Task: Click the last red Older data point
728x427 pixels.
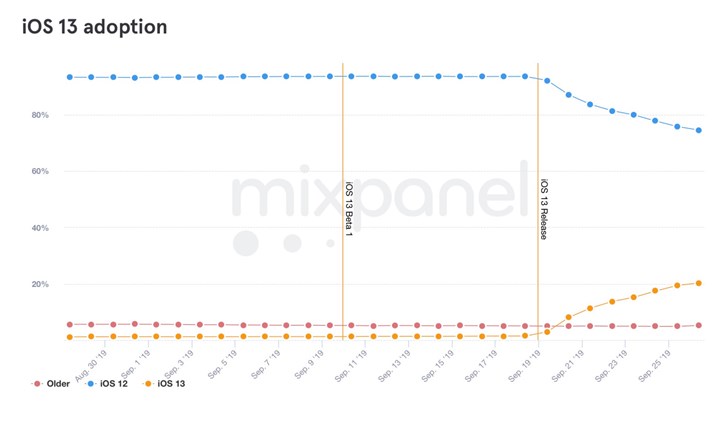Action: 699,325
